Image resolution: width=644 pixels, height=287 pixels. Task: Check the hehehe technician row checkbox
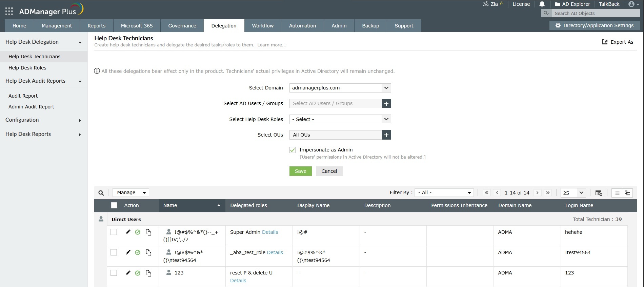114,232
